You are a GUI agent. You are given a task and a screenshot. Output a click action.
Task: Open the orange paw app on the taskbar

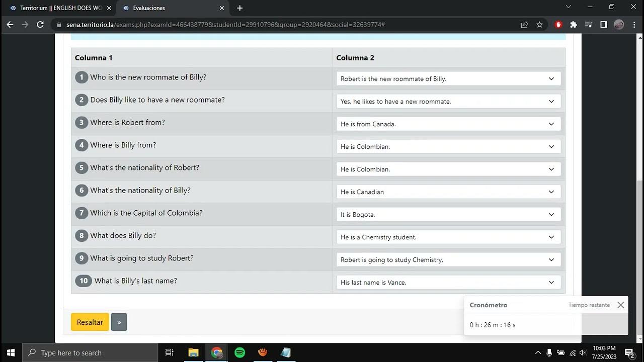click(x=263, y=352)
